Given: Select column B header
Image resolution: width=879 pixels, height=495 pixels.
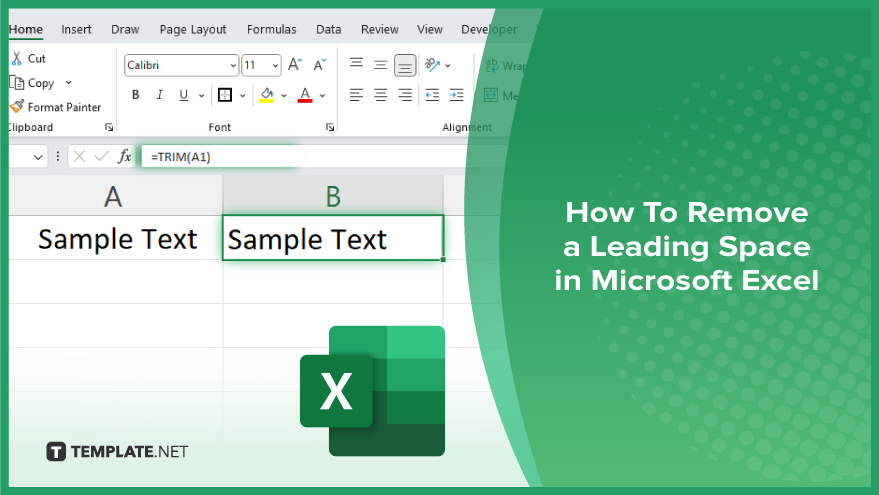Looking at the screenshot, I should pos(333,196).
